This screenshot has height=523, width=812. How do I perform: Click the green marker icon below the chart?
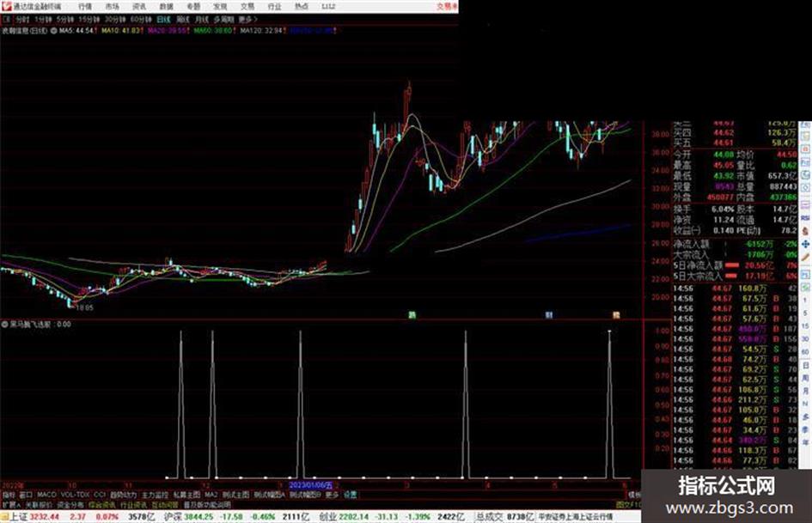coord(412,315)
